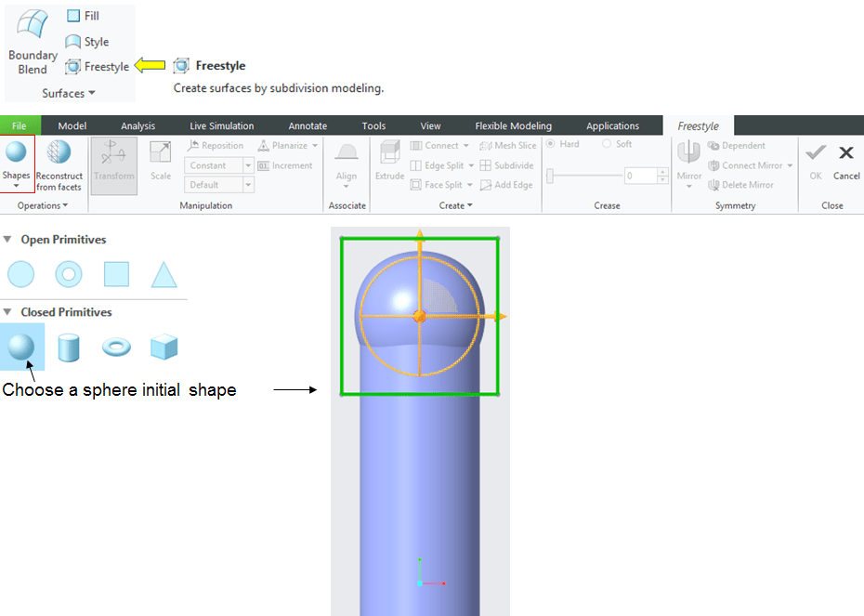The height and width of the screenshot is (616, 864).
Task: Click the Crease slider track
Action: pos(583,176)
